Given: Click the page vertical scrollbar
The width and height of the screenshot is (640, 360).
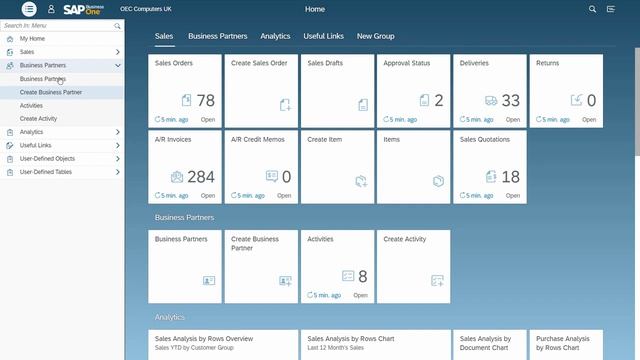Looking at the screenshot, I should click(637, 101).
